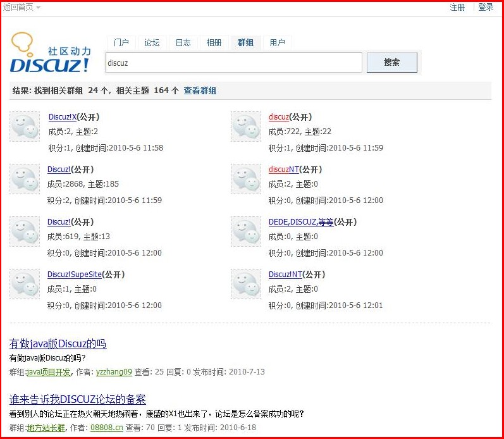Open the 查看群组 link

(200, 90)
